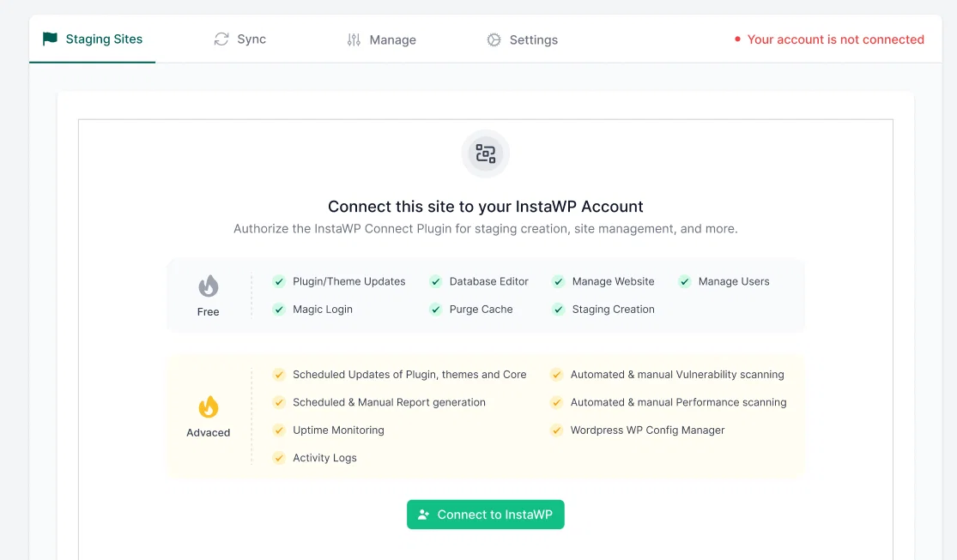
Task: Click the orange Advaced flame icon
Action: pyautogui.click(x=208, y=406)
